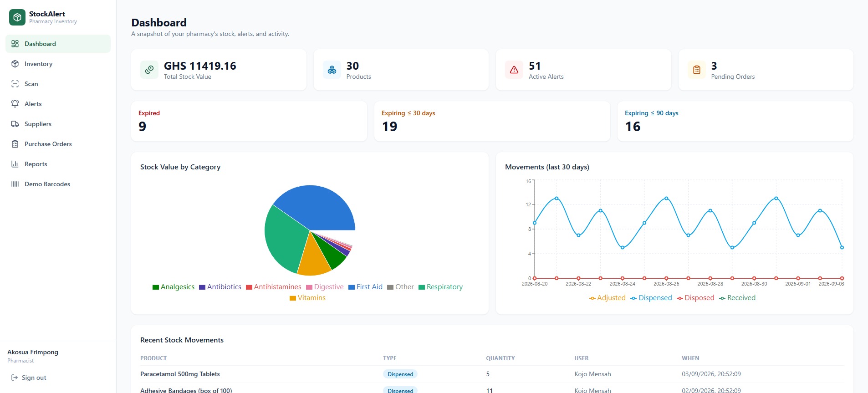Toggle the Digestive legend entry
The width and height of the screenshot is (868, 393).
click(x=325, y=287)
